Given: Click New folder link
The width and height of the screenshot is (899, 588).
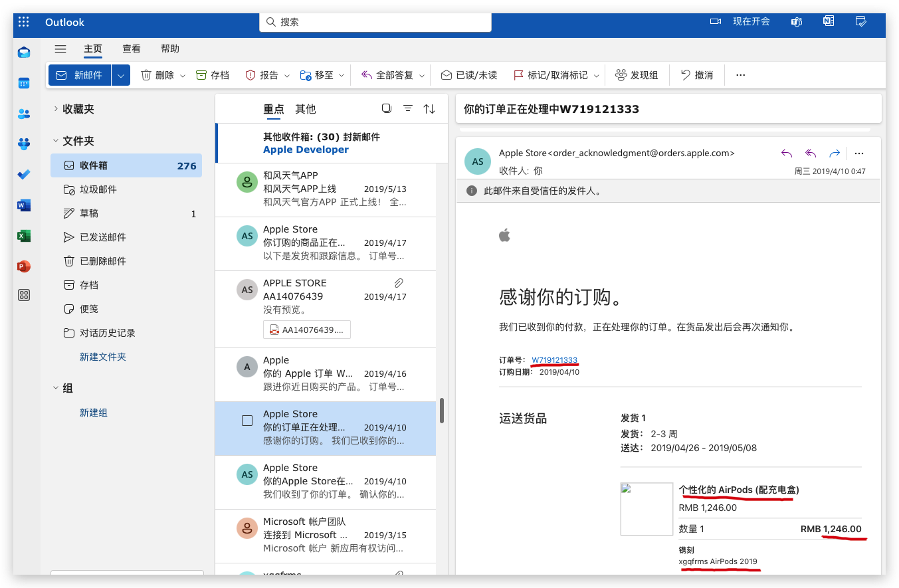Looking at the screenshot, I should 103,357.
